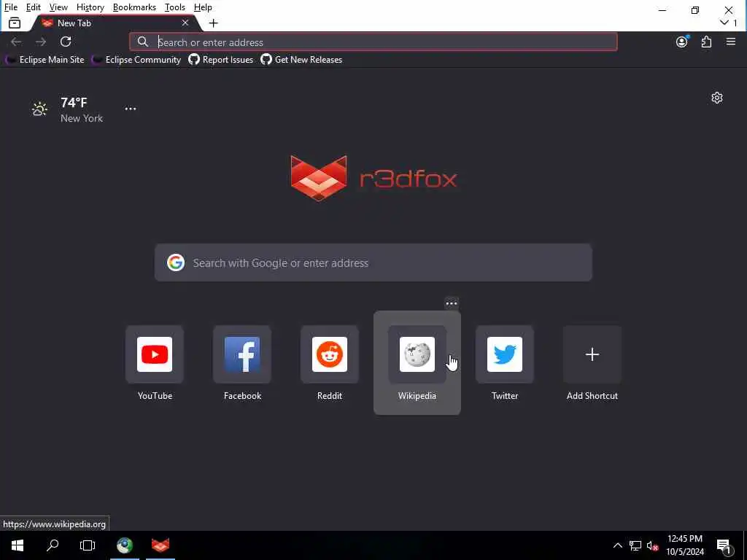Go back using the back arrow

click(16, 42)
